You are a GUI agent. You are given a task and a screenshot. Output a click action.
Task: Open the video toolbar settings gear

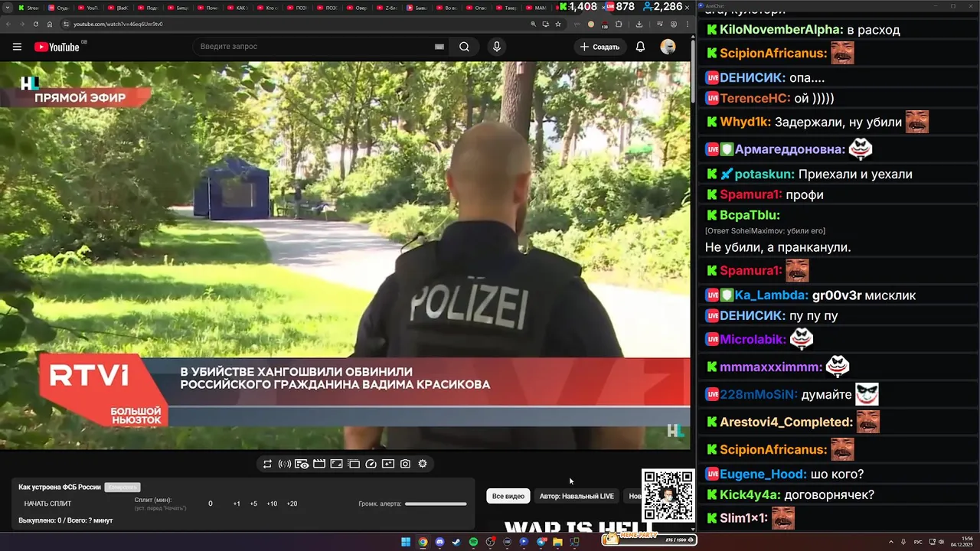point(423,464)
